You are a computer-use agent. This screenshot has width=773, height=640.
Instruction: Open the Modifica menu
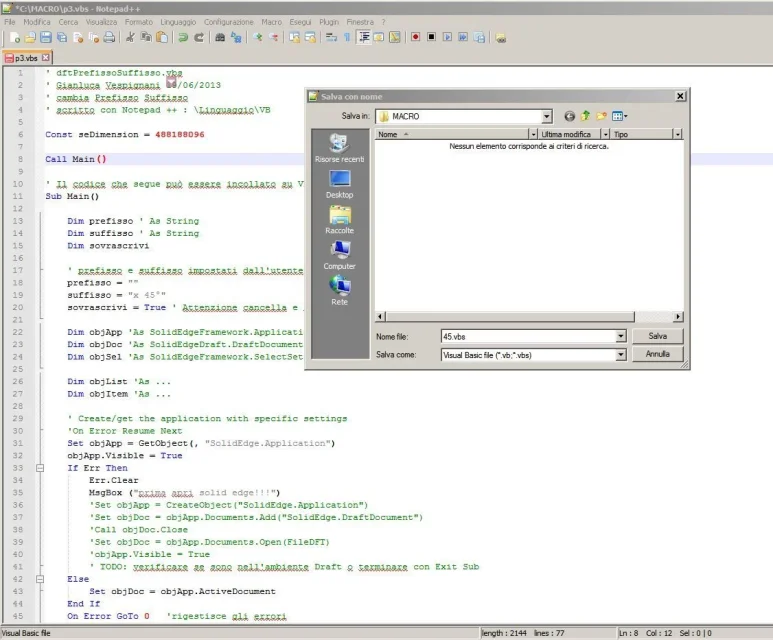click(x=37, y=22)
